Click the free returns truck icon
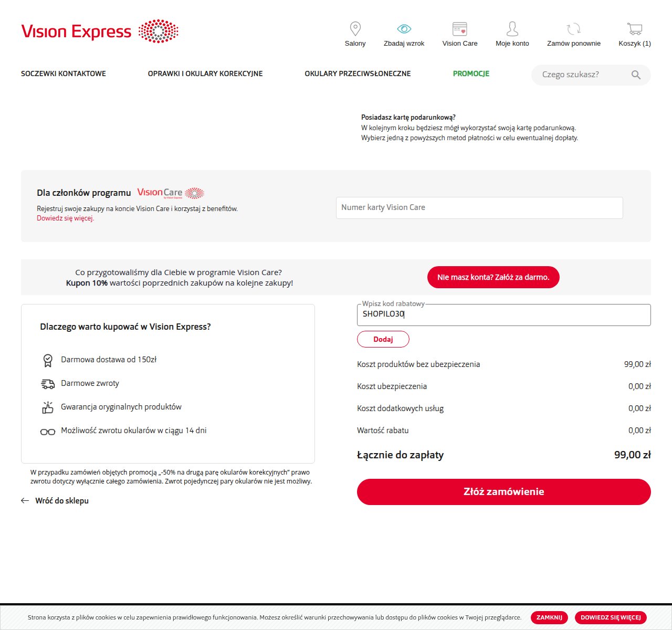 point(48,384)
